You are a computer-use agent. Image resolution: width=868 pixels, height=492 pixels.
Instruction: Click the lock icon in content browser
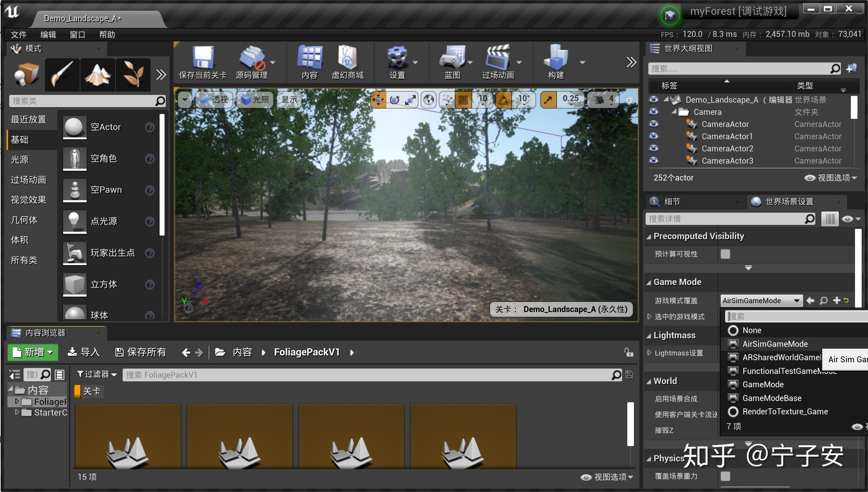[629, 352]
